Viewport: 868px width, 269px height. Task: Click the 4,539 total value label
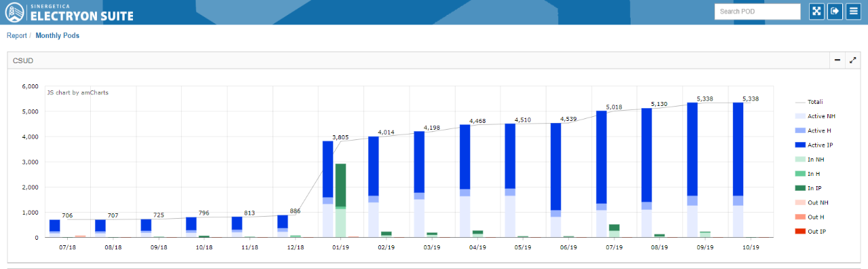point(568,119)
